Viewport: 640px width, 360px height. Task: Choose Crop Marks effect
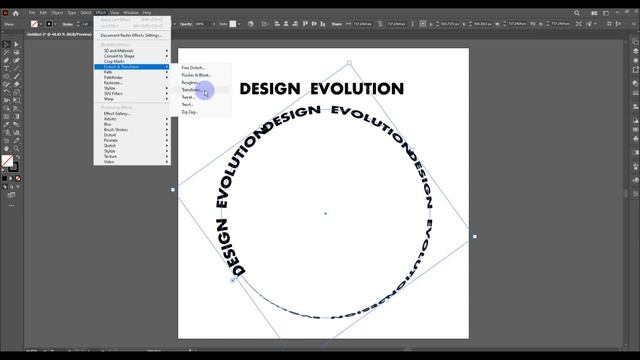point(132,61)
